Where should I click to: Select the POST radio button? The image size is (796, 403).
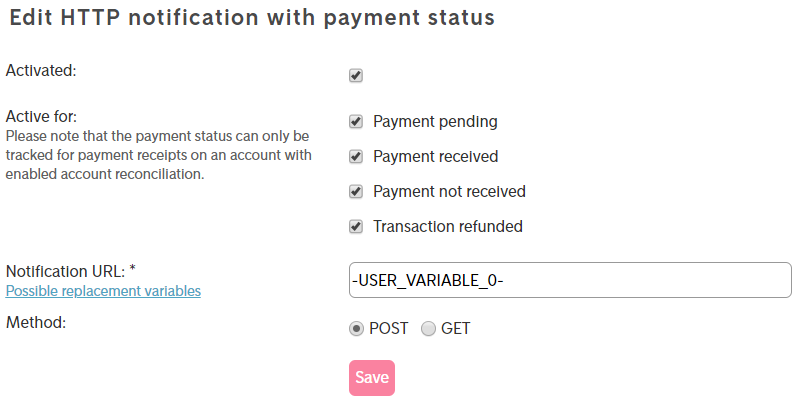pos(356,328)
